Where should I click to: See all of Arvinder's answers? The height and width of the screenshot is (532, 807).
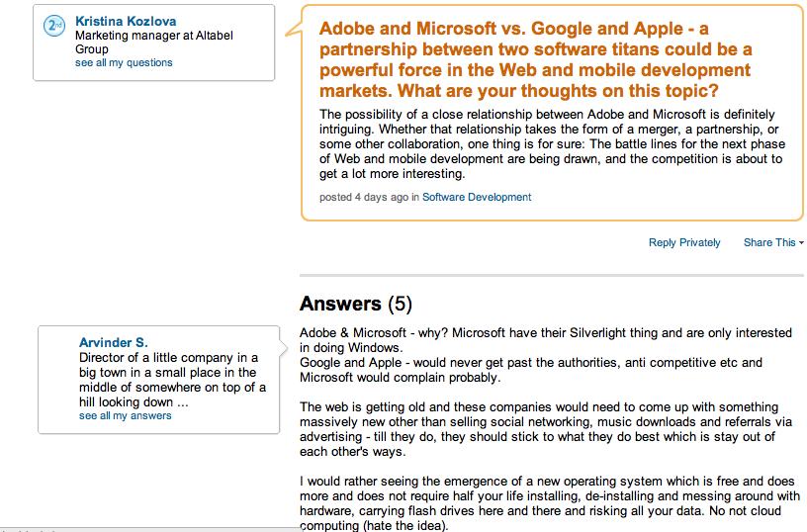(125, 415)
